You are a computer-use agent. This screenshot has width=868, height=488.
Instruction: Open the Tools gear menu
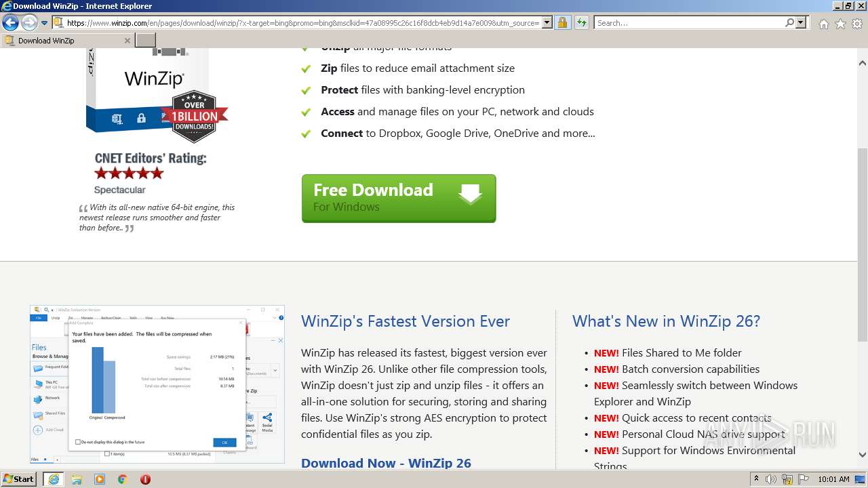[x=857, y=24]
